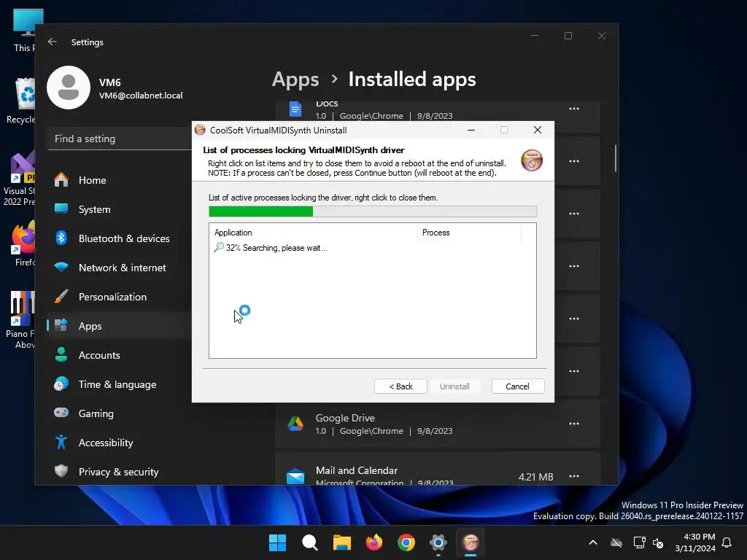Click the Network wifi icon in sidebar
Screen dimensions: 747x560
[x=61, y=267]
